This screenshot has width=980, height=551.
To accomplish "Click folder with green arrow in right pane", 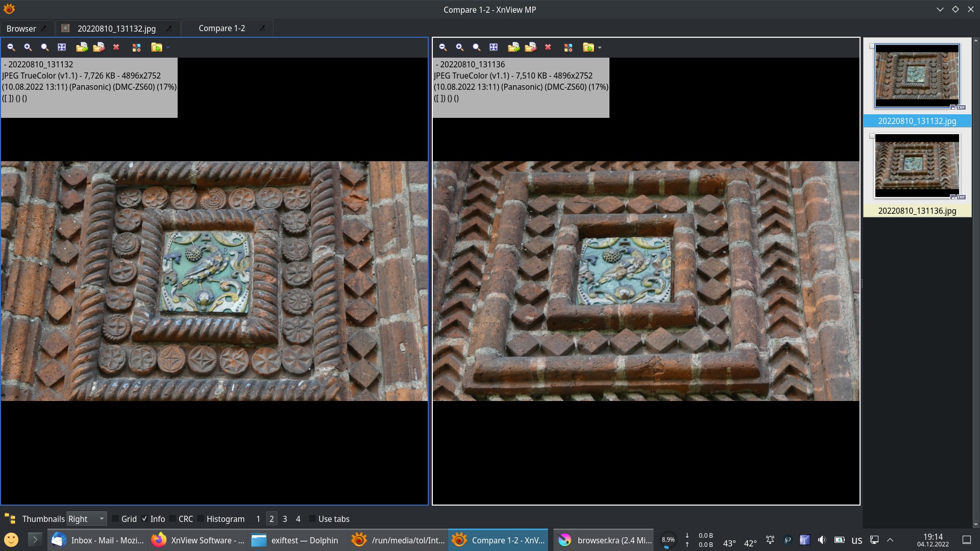I will pyautogui.click(x=513, y=47).
